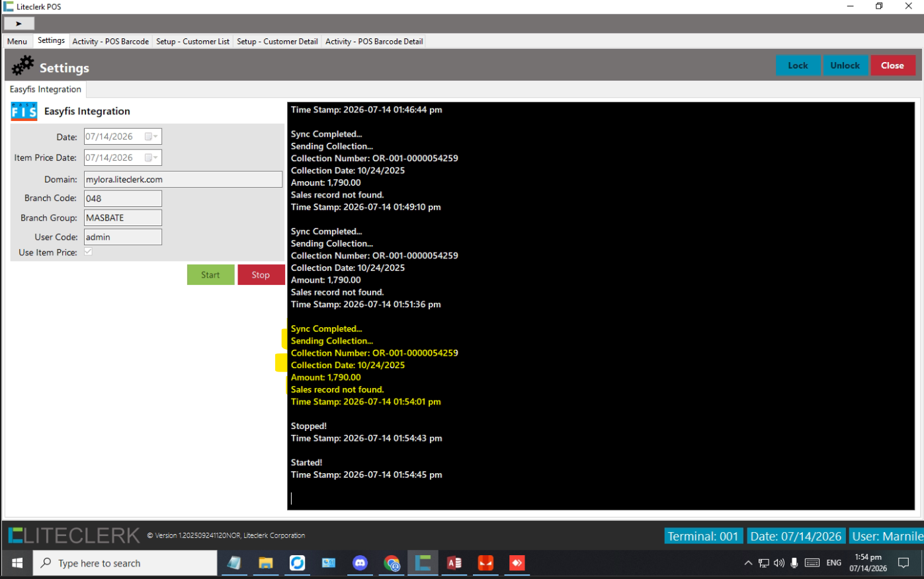Click the Liteclerk icon in the taskbar
924x579 pixels.
423,563
